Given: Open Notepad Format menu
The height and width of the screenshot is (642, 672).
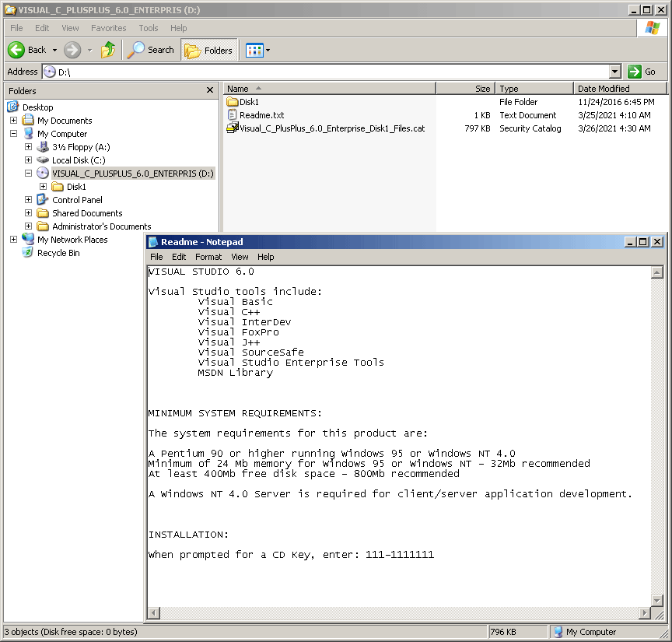Looking at the screenshot, I should click(x=208, y=257).
